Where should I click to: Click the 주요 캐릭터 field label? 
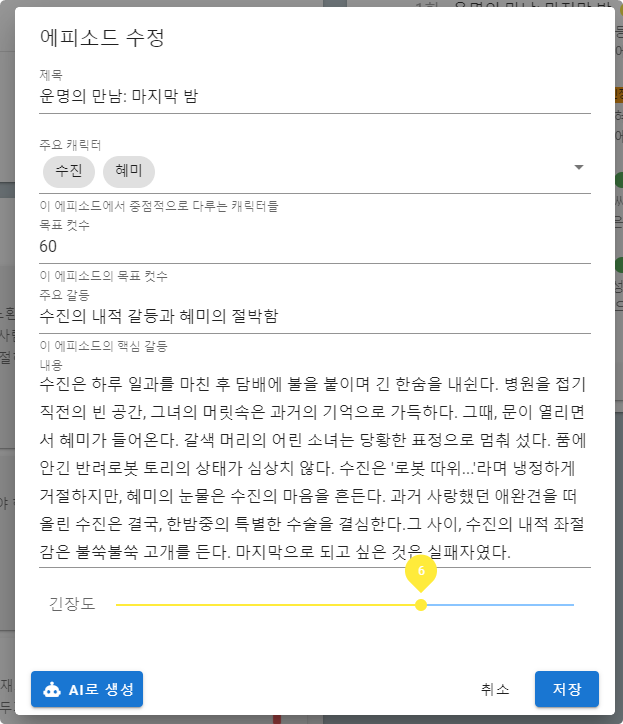70,145
